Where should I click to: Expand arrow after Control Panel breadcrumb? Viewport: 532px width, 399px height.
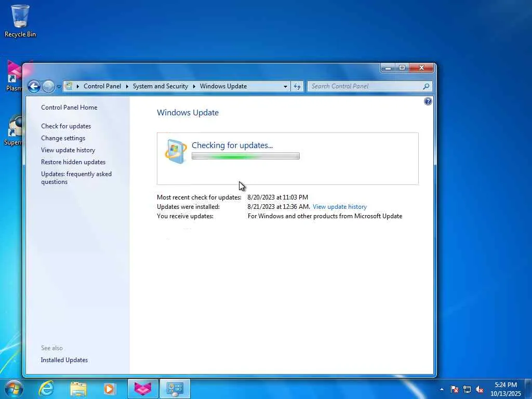[x=127, y=86]
